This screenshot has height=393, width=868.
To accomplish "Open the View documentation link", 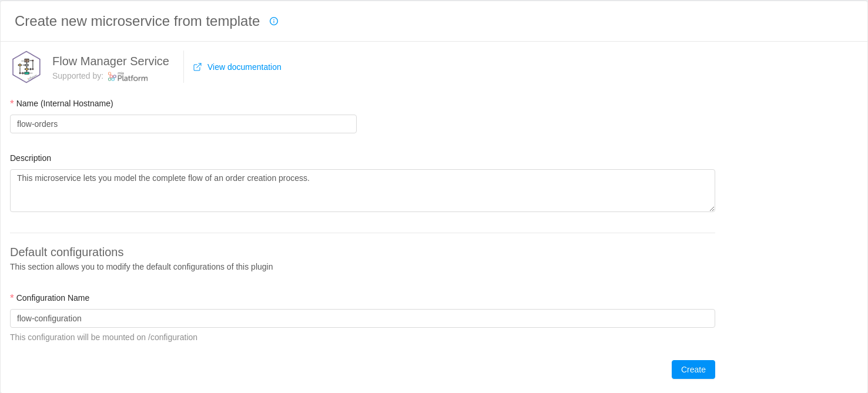I will pyautogui.click(x=244, y=67).
